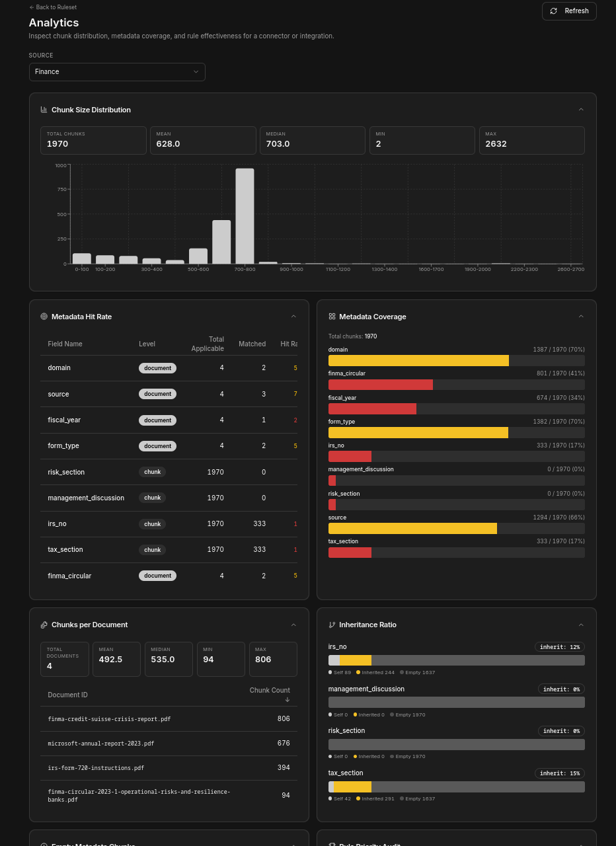Image resolution: width=616 pixels, height=846 pixels.
Task: Select irs-form-720-instructions.pdf row
Action: coord(169,768)
